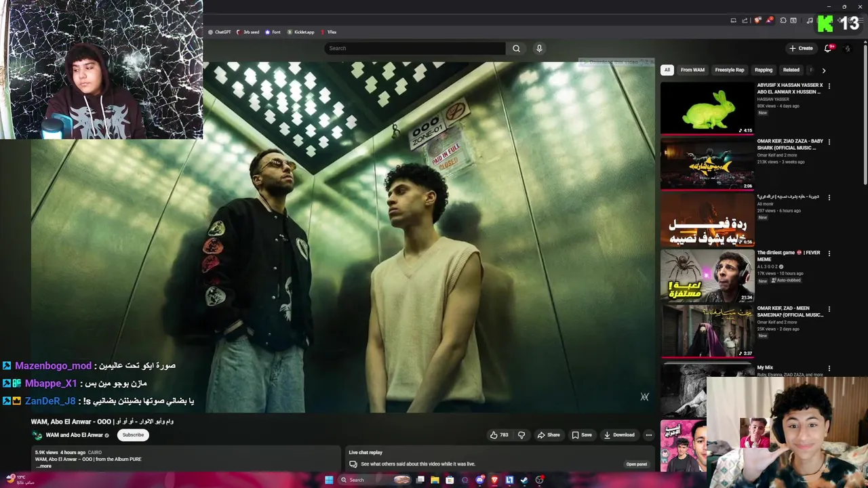Open reaction video with red Arabic title
868x488 pixels.
pyautogui.click(x=707, y=220)
